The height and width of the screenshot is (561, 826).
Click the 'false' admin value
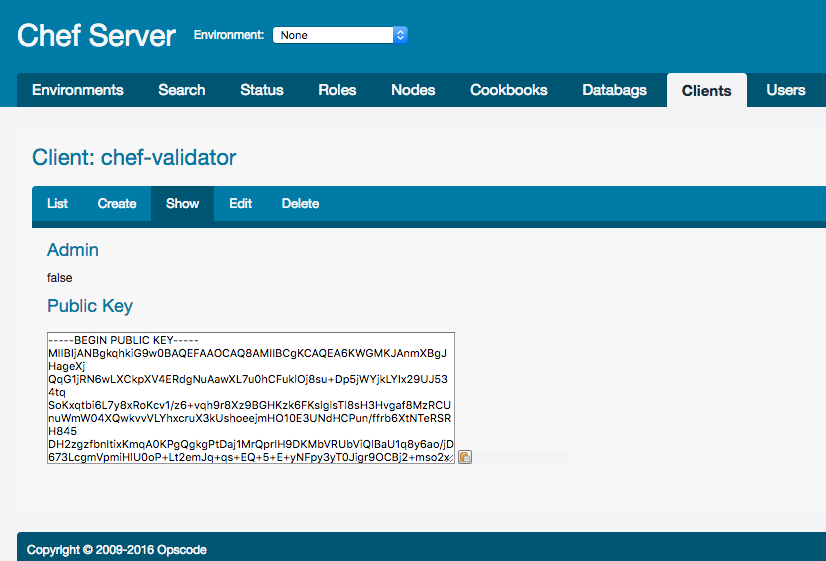pos(60,278)
